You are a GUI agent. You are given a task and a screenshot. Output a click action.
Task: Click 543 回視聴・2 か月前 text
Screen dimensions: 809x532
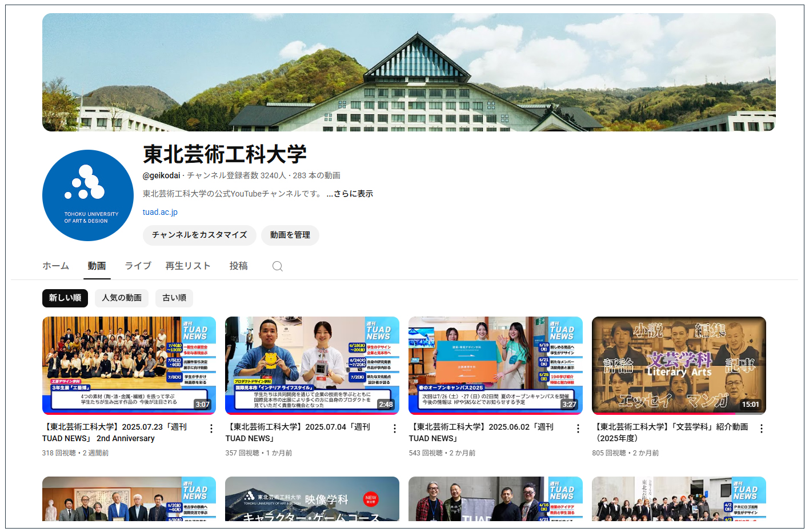442,453
